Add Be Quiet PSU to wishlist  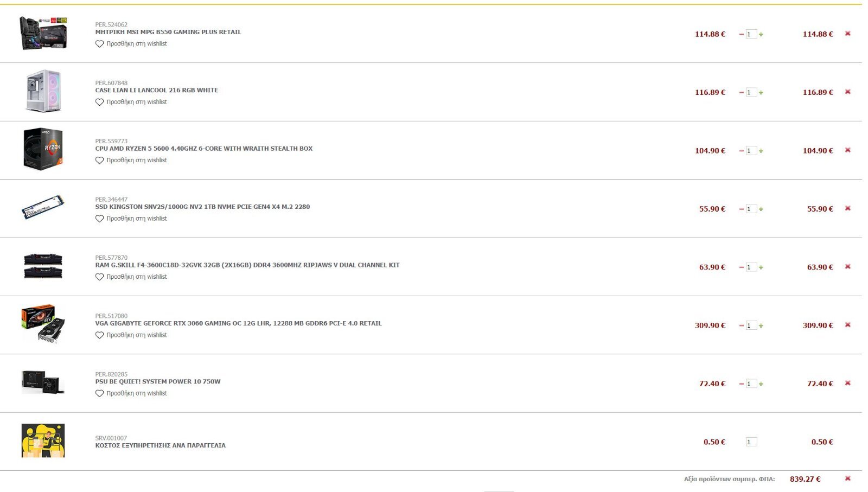[x=131, y=393]
